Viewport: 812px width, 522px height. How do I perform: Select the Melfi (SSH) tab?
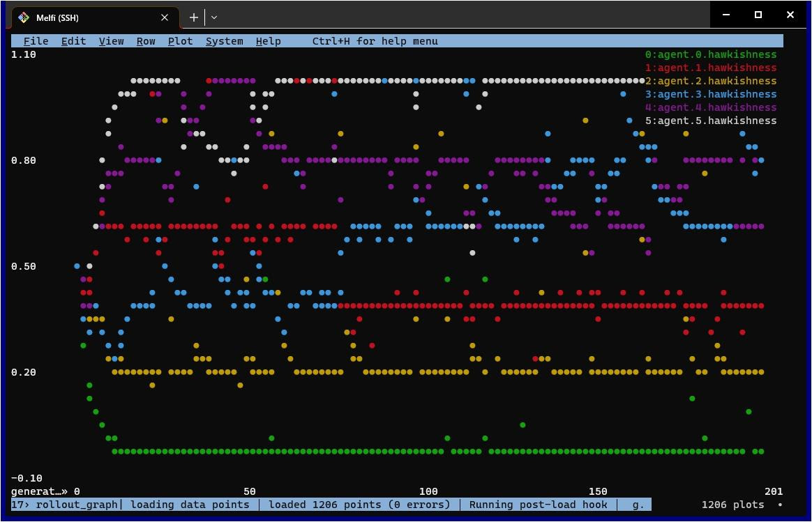pos(95,17)
